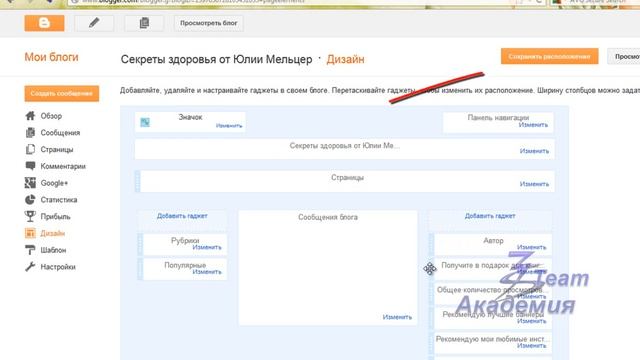Click Сохранить расположение orange button
Image resolution: width=640 pixels, height=360 pixels.
pos(549,56)
